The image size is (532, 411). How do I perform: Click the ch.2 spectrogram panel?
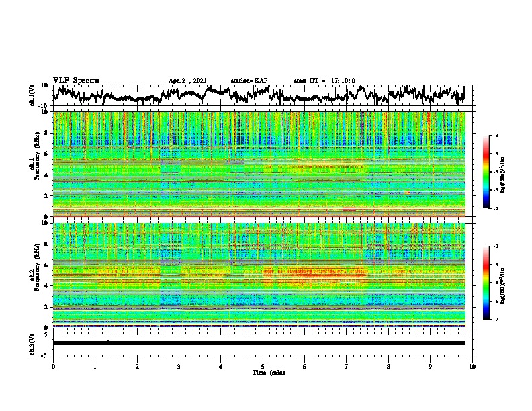coord(259,275)
